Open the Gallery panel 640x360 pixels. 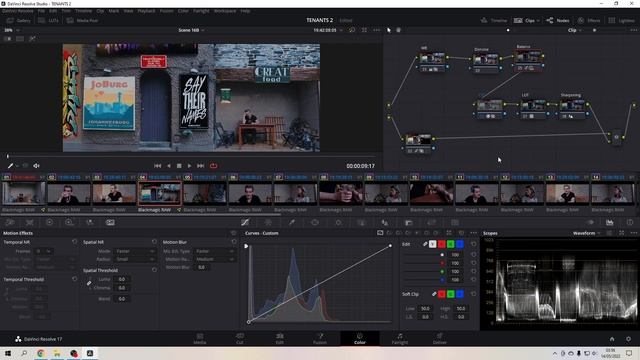[19, 20]
